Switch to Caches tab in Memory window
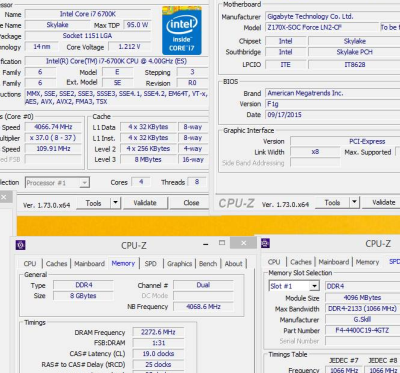 [56, 264]
